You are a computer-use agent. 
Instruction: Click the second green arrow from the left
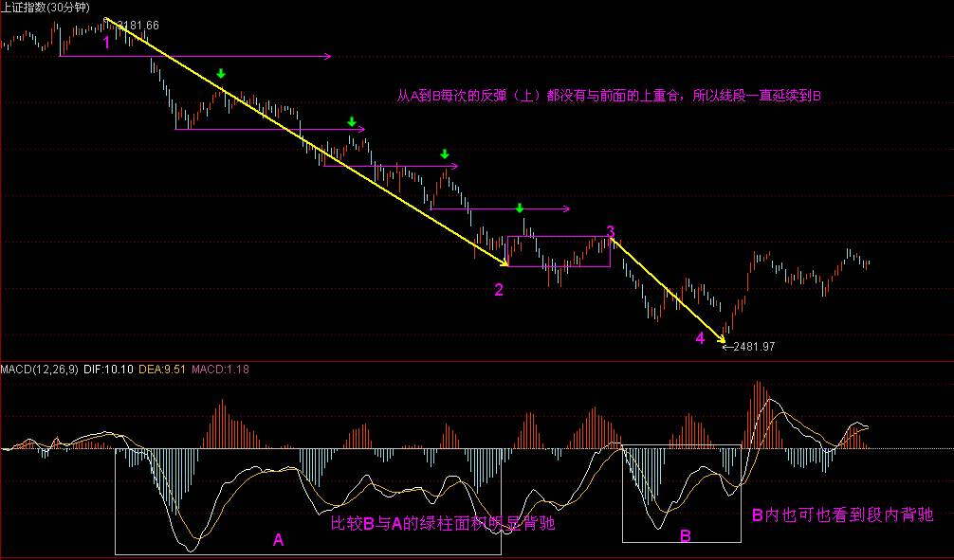352,122
